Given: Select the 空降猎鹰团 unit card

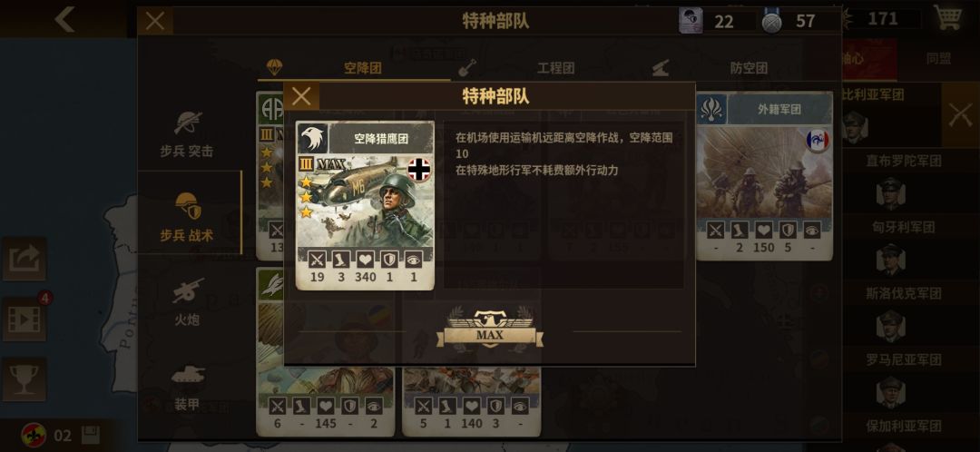Looking at the screenshot, I should (x=365, y=206).
